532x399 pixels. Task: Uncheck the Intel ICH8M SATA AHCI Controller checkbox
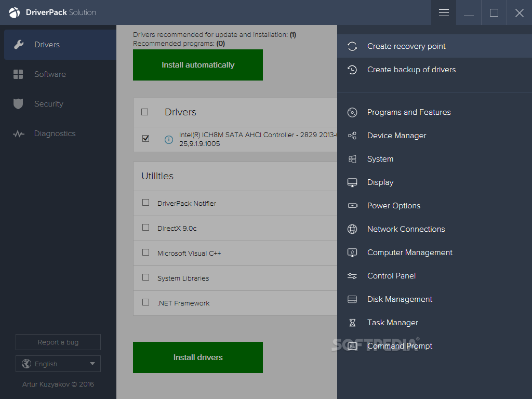(145, 138)
